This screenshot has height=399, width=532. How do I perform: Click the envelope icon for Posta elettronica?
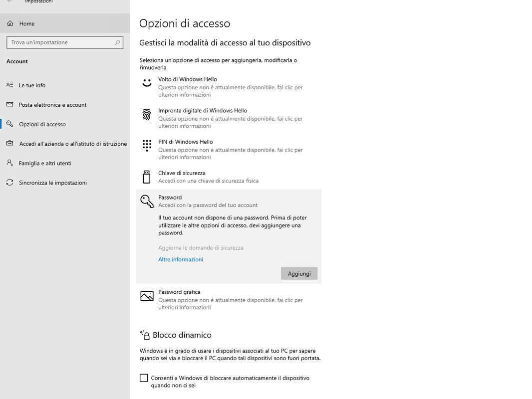pyautogui.click(x=10, y=104)
